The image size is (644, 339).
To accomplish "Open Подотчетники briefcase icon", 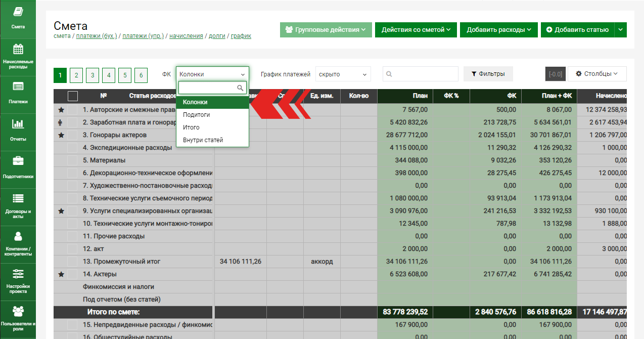I will pyautogui.click(x=18, y=161).
